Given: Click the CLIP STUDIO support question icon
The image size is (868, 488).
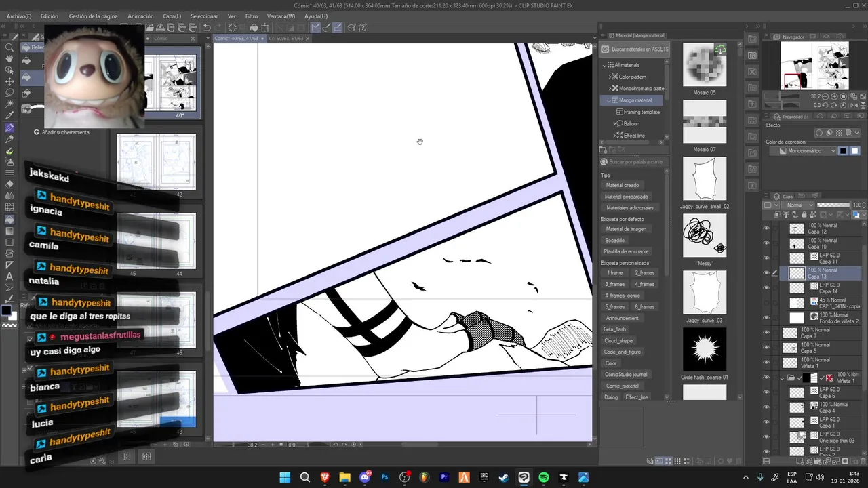Looking at the screenshot, I should (x=363, y=28).
